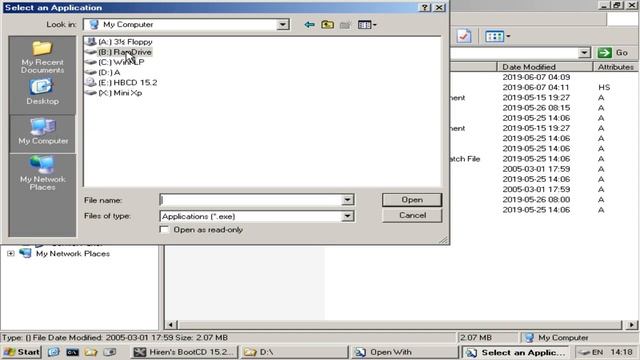The image size is (640, 360).
Task: Click the 2.07 MB status bar panel
Action: (488, 338)
